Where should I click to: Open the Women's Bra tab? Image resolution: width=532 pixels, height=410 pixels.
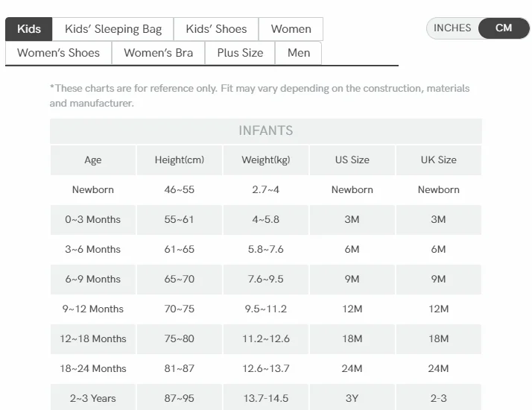pyautogui.click(x=158, y=53)
